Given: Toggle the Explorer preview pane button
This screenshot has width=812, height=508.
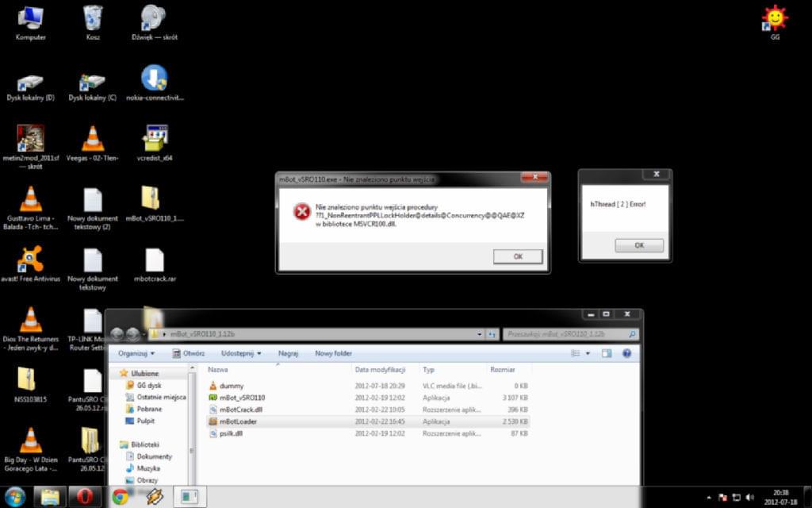Looking at the screenshot, I should tap(608, 353).
